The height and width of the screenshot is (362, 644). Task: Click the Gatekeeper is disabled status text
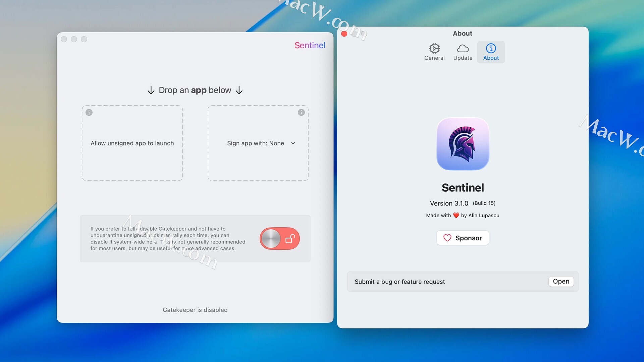195,310
